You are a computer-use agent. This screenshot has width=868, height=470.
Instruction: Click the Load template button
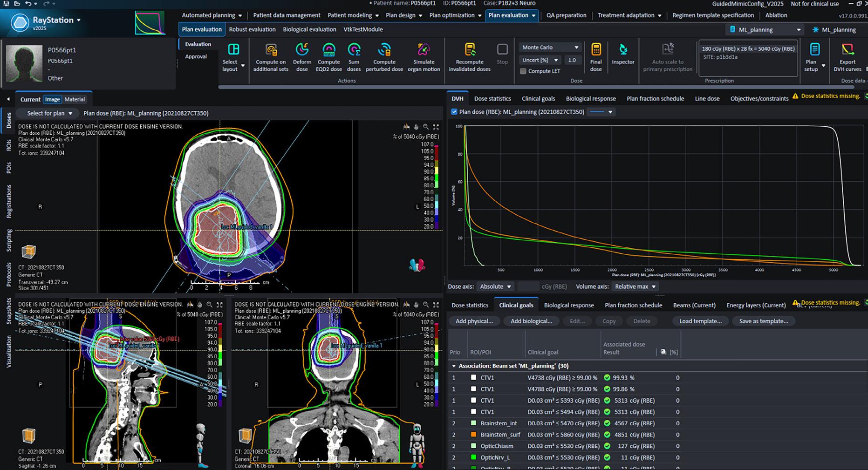[700, 321]
